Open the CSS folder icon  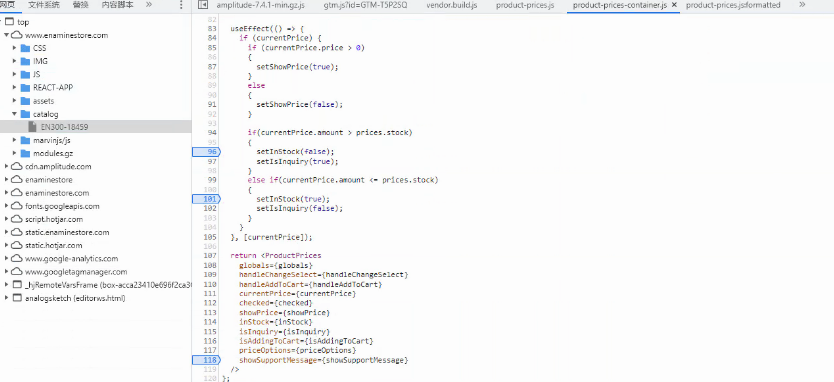24,48
